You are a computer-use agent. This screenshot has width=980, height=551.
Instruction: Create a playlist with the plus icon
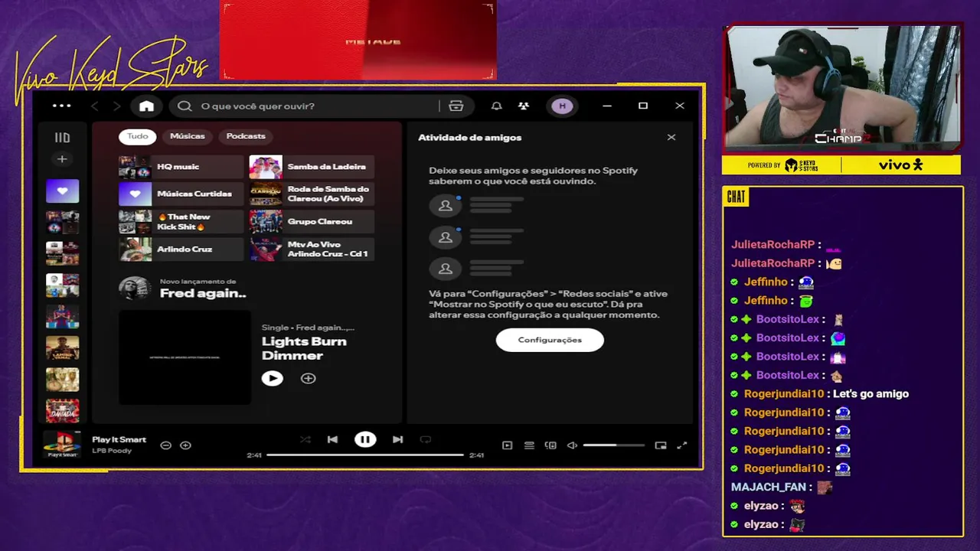[62, 159]
